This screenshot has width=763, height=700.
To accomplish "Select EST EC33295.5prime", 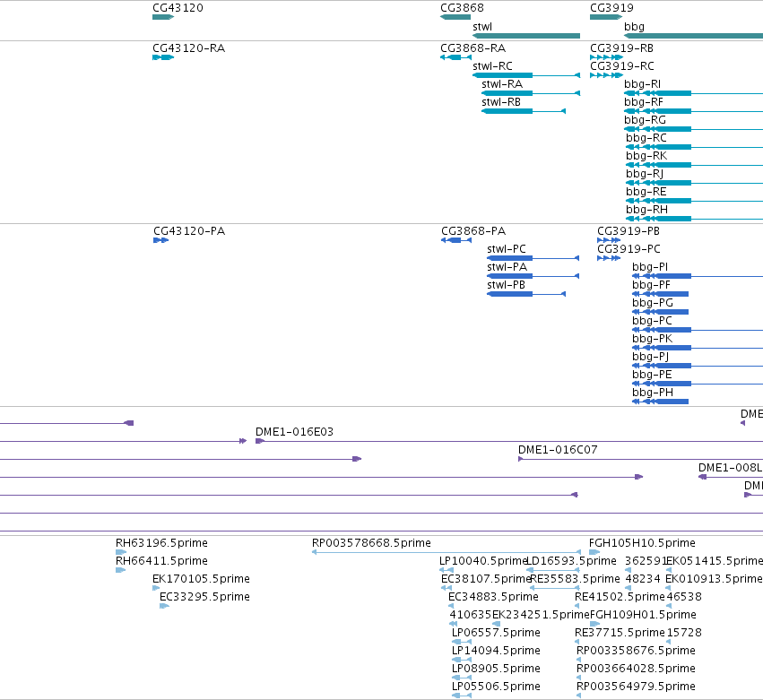I will (x=164, y=606).
